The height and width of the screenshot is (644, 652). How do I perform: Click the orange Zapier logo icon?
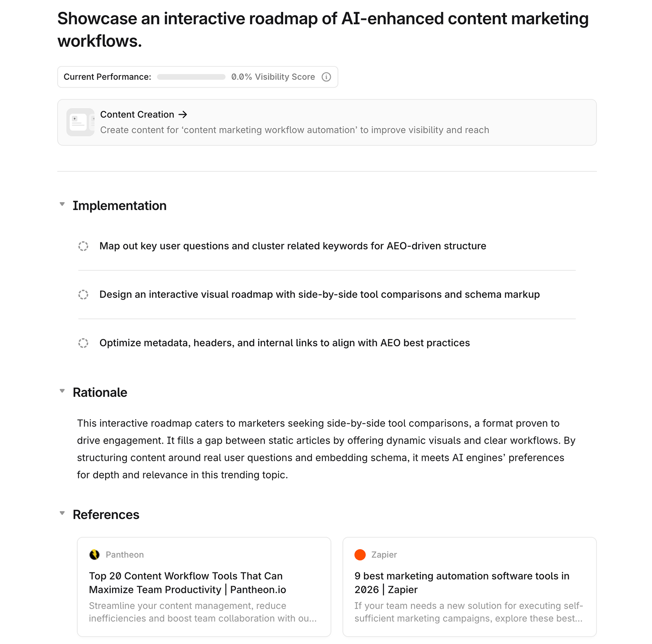click(360, 554)
